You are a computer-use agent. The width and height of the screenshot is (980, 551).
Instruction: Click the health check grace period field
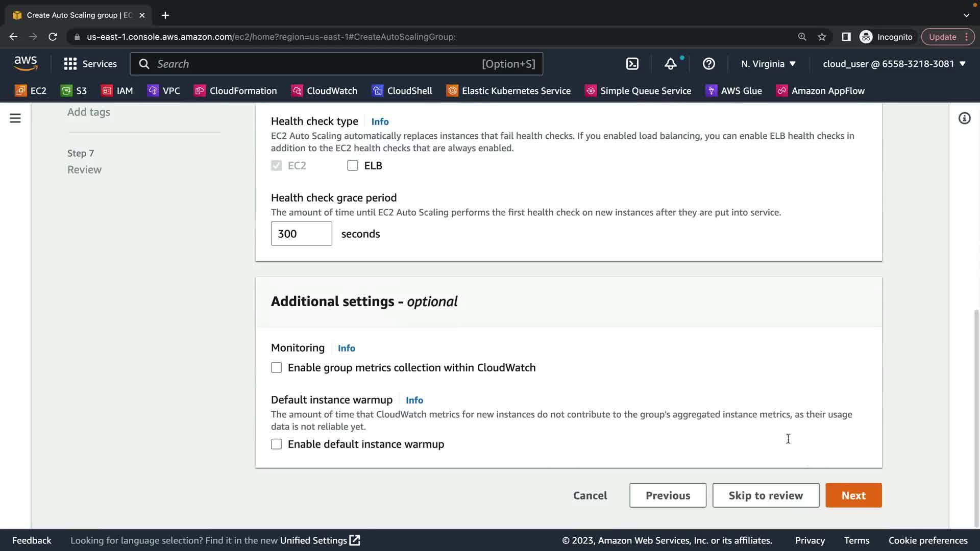pos(301,234)
